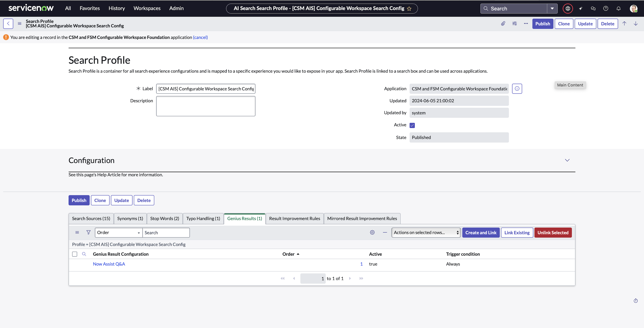Go to next record with down arrow
Screen dimensions: 644x328
[x=635, y=23]
